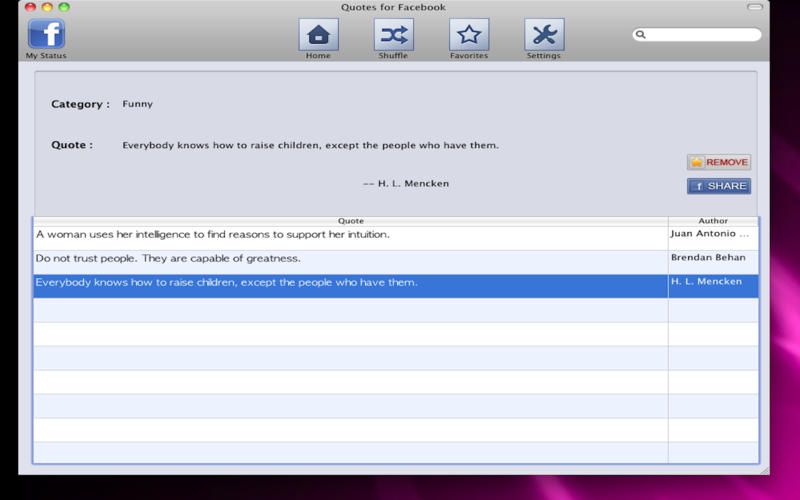
Task: Click author cell 'H. L. Mencken' in table
Action: (713, 286)
